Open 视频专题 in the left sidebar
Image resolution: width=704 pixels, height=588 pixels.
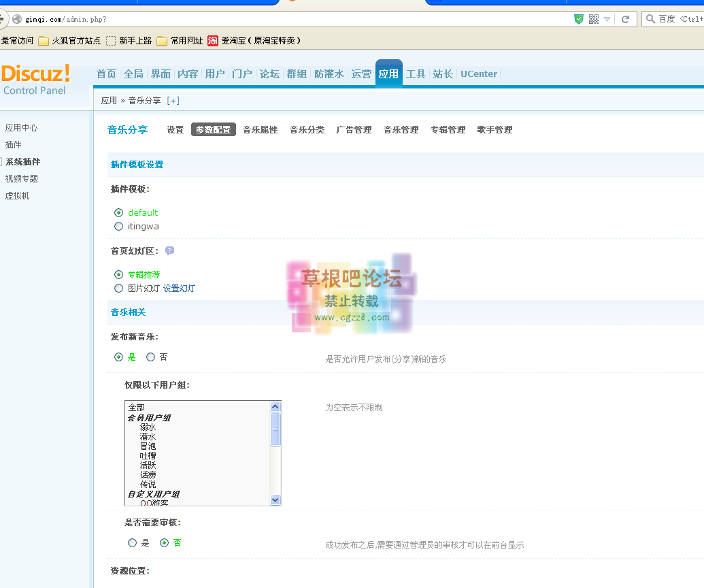coord(22,179)
